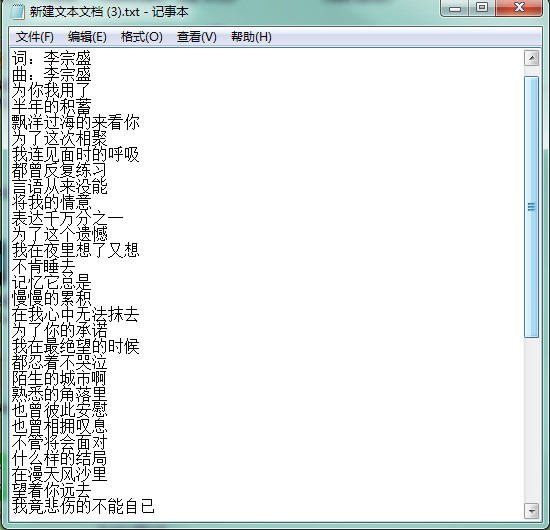Open the 编辑(E) menu

(x=87, y=36)
